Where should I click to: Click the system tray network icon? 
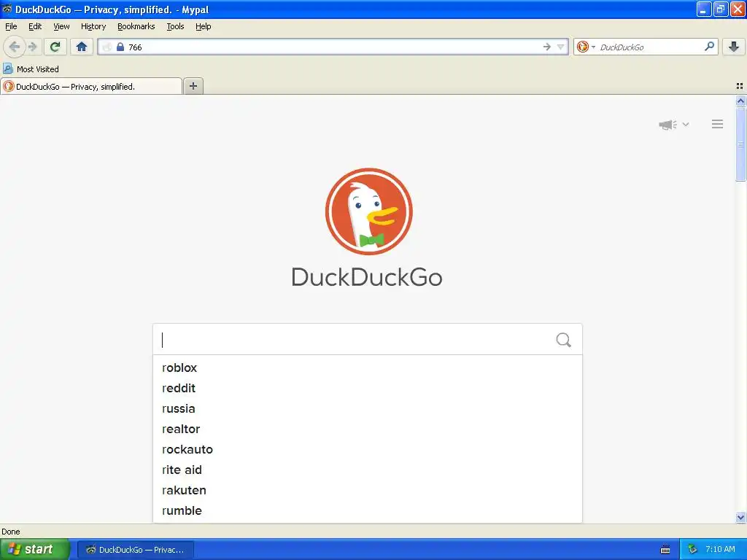(x=692, y=550)
